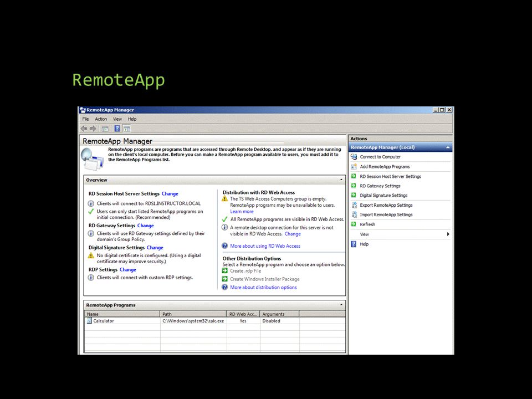Click warning icon next to No digital certificate message
Screen dimensions: 532x399
[91, 255]
